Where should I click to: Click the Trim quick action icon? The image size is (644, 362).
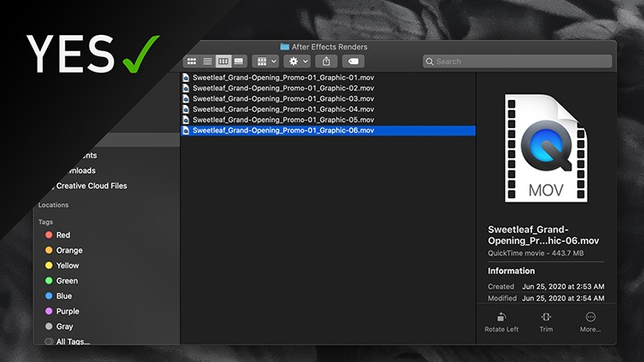547,318
